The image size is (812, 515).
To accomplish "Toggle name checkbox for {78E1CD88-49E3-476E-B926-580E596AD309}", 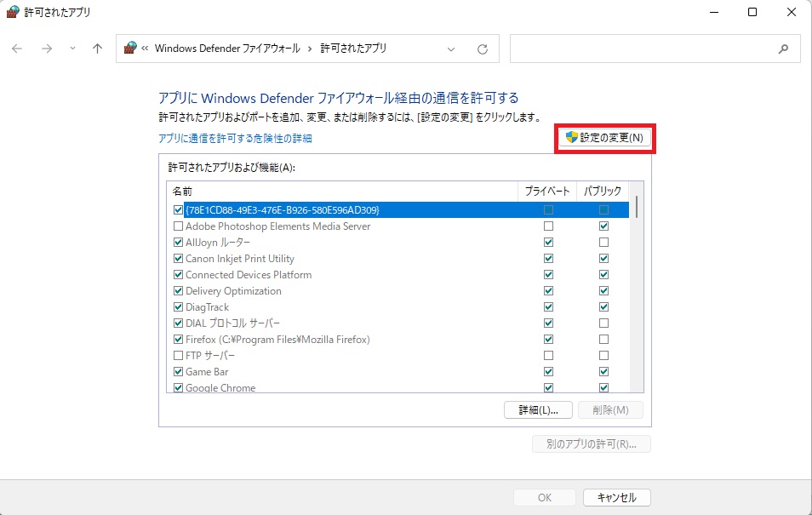I will click(178, 210).
